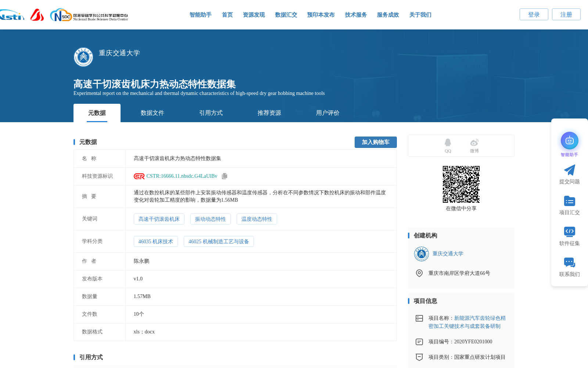Viewport: 588px width, 368px height.
Task: Open 软件征集 code icon
Action: point(570,231)
